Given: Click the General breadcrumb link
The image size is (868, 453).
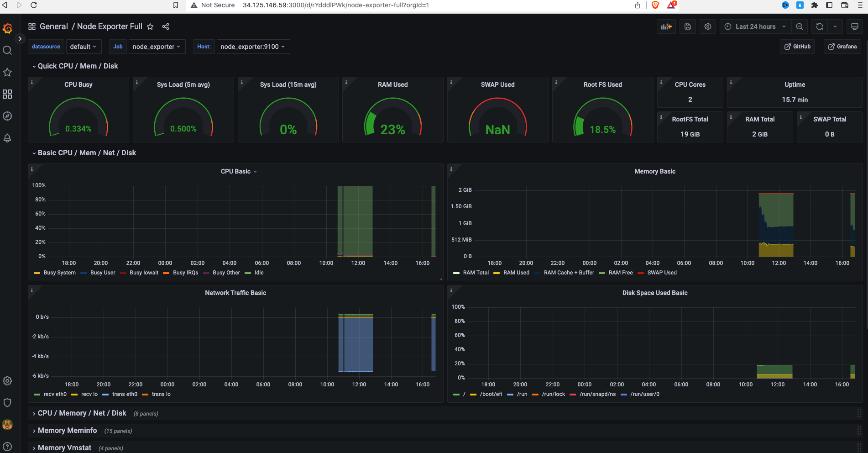Looking at the screenshot, I should (x=54, y=26).
